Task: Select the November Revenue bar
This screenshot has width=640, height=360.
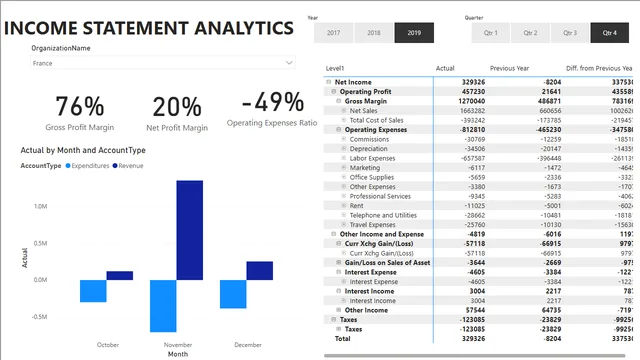Action: [x=190, y=230]
